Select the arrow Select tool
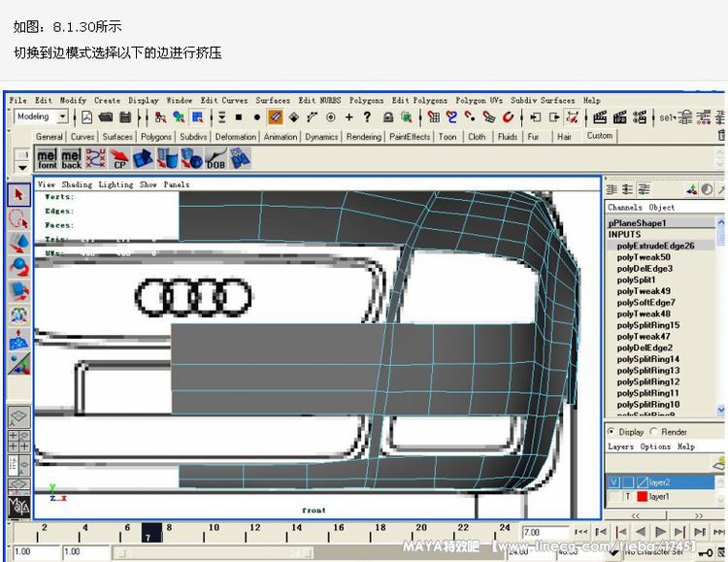728x562 pixels. point(19,195)
